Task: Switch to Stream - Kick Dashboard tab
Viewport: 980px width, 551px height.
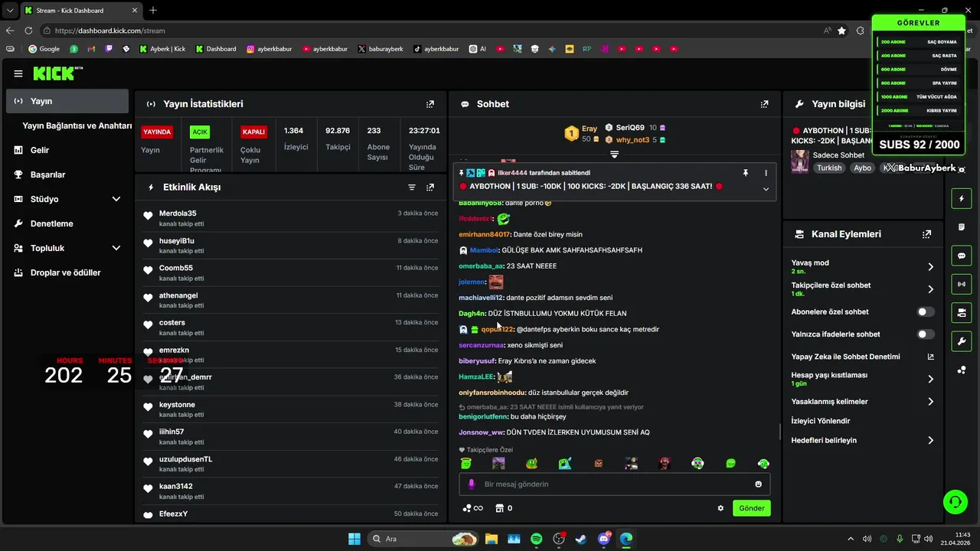Action: tap(80, 10)
